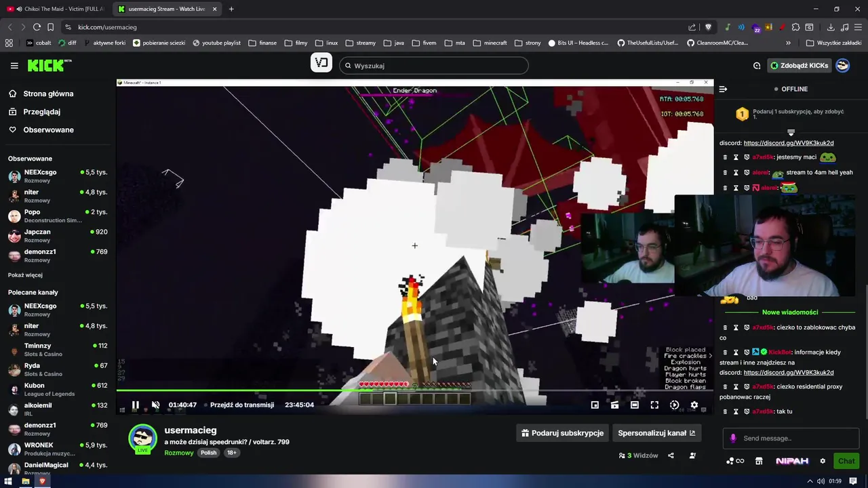Screen dimensions: 868x488
Task: Show hidden bookmarks chevron
Action: [x=788, y=43]
